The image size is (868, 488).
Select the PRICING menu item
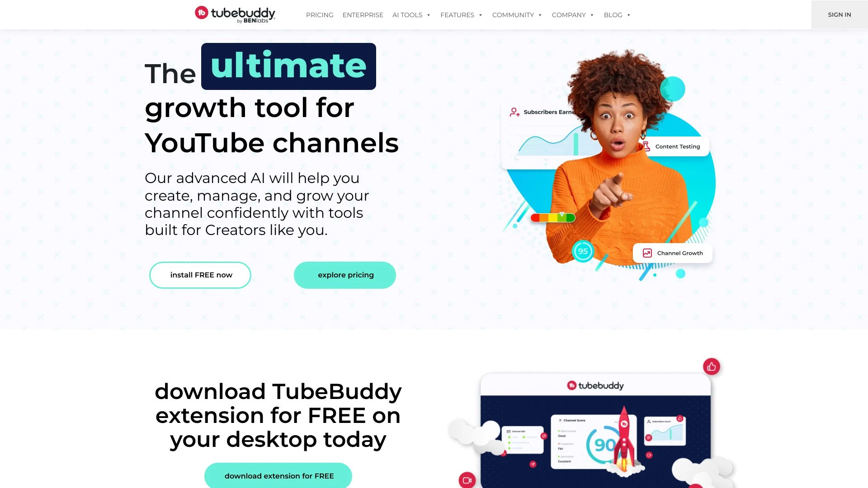click(320, 14)
